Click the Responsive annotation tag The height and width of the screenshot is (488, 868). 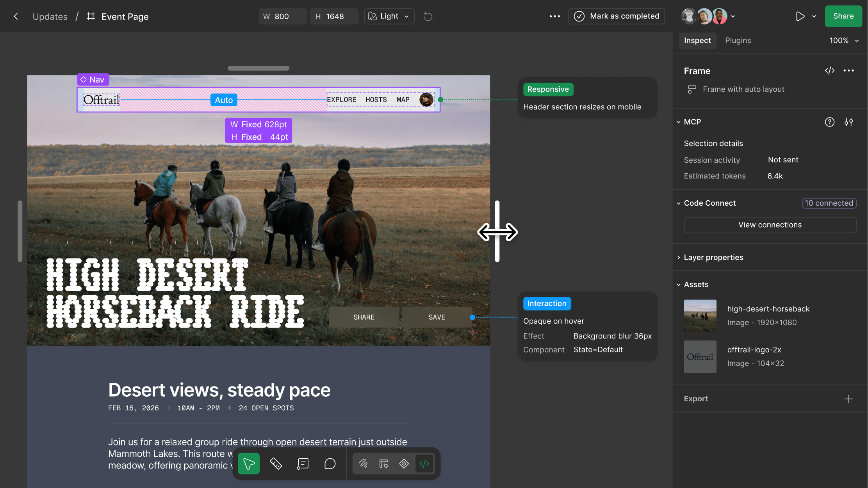click(548, 89)
